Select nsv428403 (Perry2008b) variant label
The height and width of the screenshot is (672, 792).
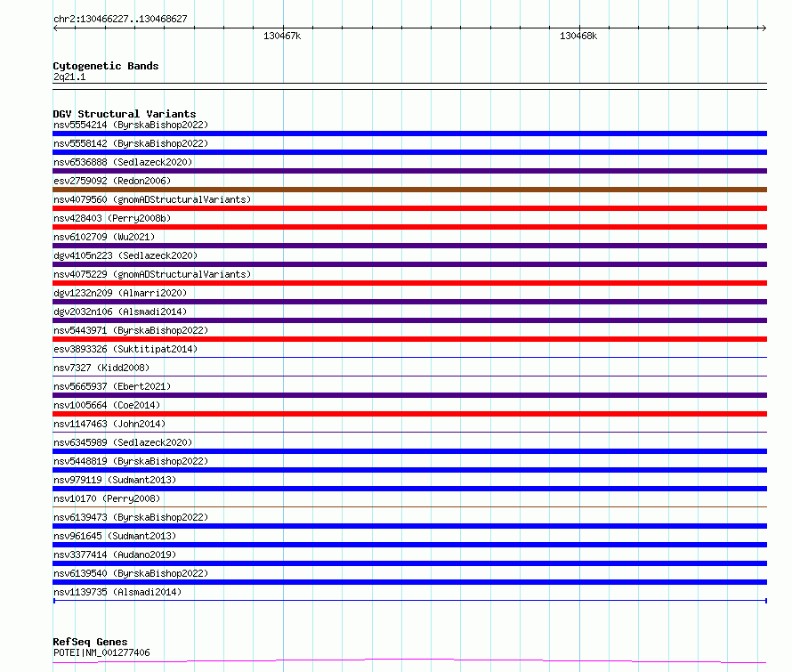pyautogui.click(x=112, y=218)
